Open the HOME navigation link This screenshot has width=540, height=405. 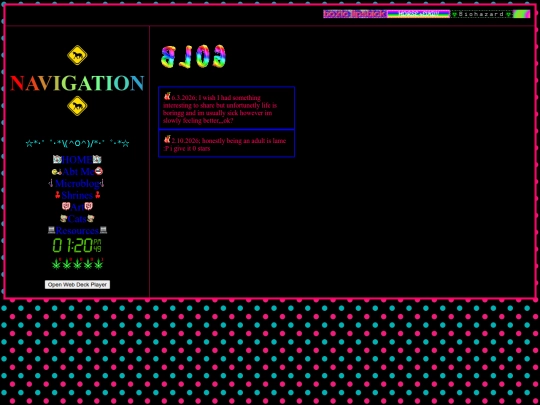point(77,160)
